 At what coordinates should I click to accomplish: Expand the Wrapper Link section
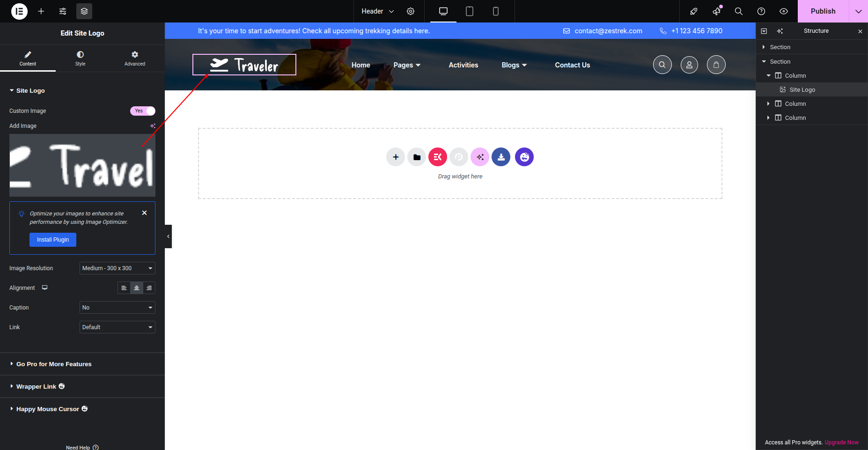tap(36, 386)
